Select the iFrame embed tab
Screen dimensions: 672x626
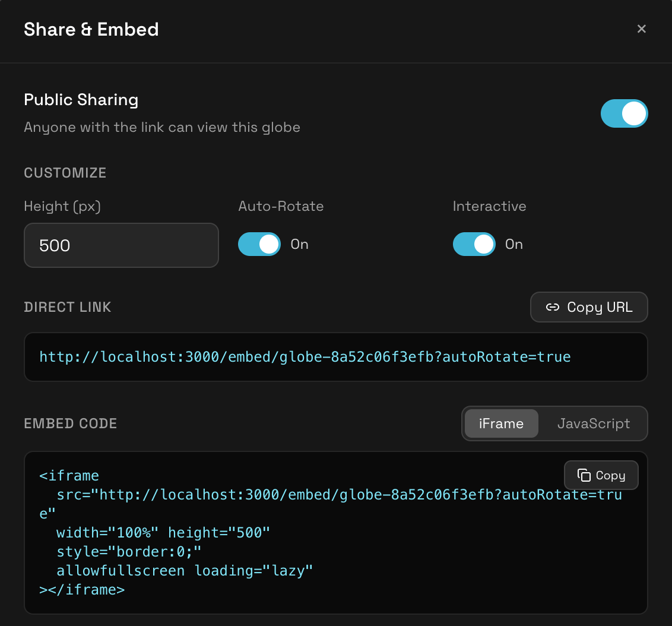click(x=501, y=423)
